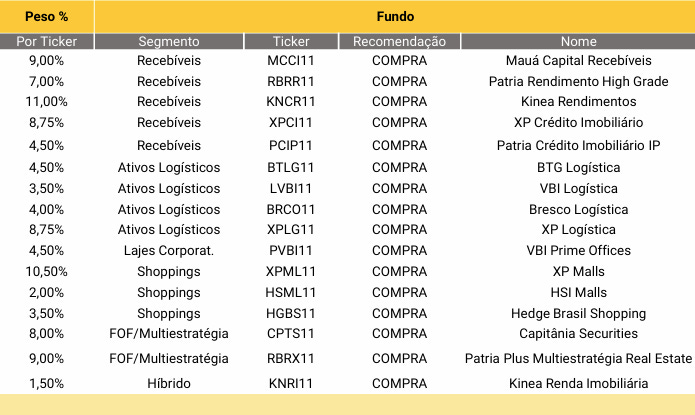Select the CPTS11 ticker cell
695x415 pixels.
pyautogui.click(x=291, y=333)
